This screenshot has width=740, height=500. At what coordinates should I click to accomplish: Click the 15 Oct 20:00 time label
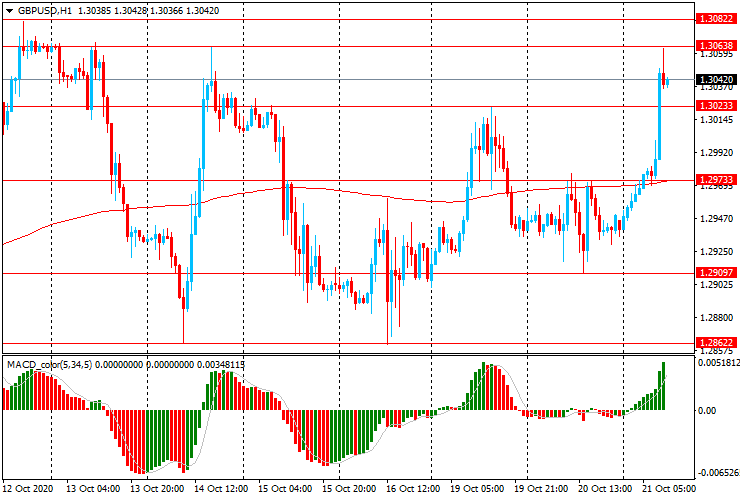[349, 489]
